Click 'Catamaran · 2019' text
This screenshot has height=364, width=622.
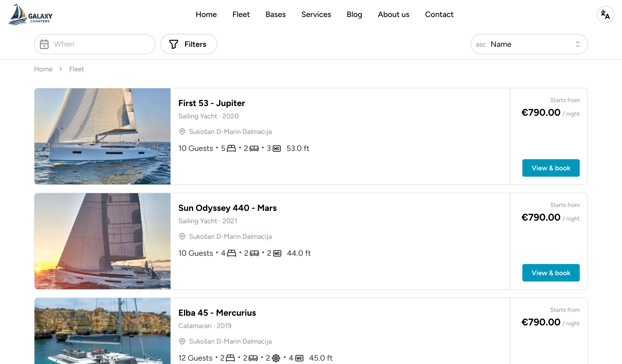coord(205,326)
